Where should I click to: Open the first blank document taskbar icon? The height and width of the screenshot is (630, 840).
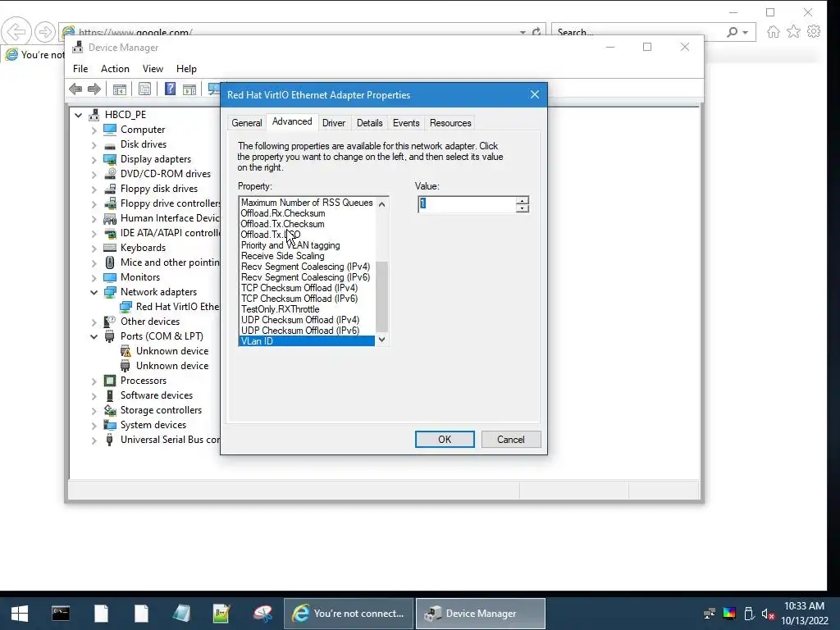pos(101,614)
